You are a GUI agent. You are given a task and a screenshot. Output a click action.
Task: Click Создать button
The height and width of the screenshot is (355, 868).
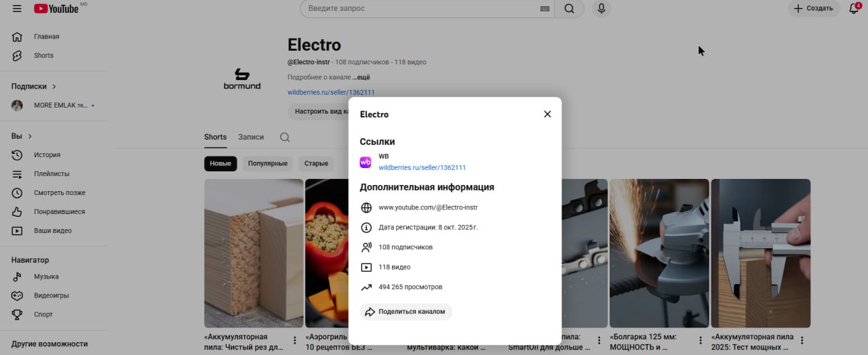click(814, 9)
